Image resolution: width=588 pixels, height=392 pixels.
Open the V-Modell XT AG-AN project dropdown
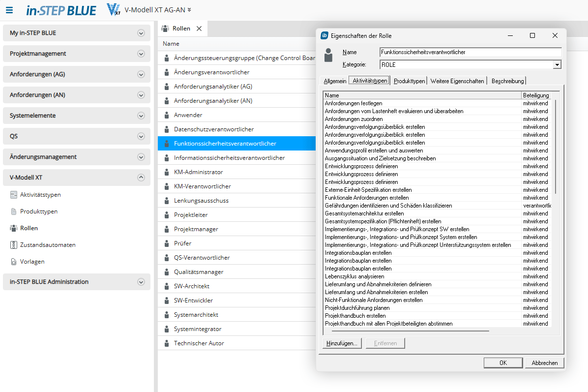(189, 10)
